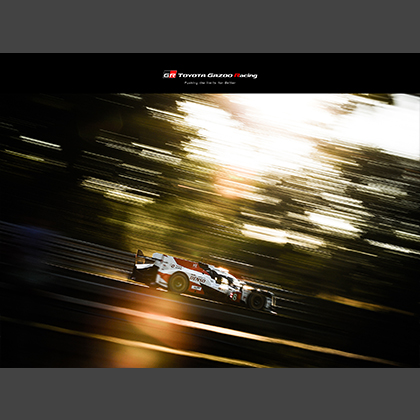420x420 pixels.
Task: Click the gray letterbox bar below the wallpaper
Action: (210, 394)
